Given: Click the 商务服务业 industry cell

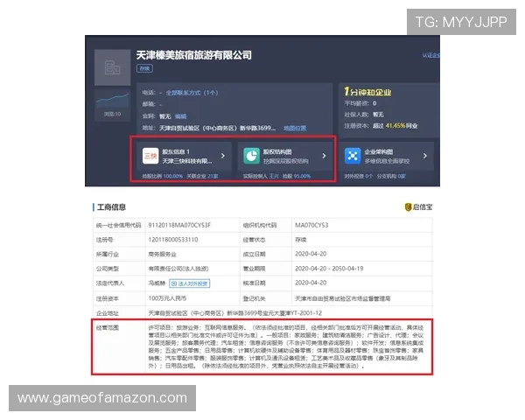Looking at the screenshot, I should tap(163, 255).
